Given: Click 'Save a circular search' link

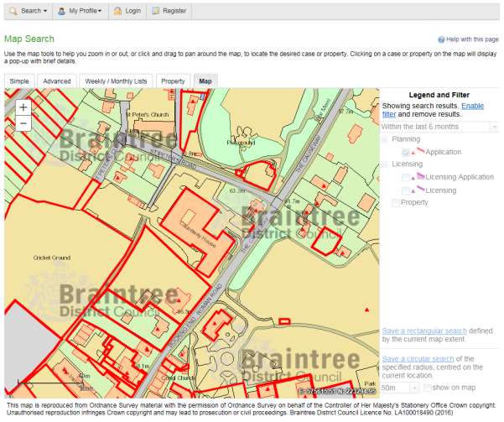Looking at the screenshot, I should pos(418,358).
